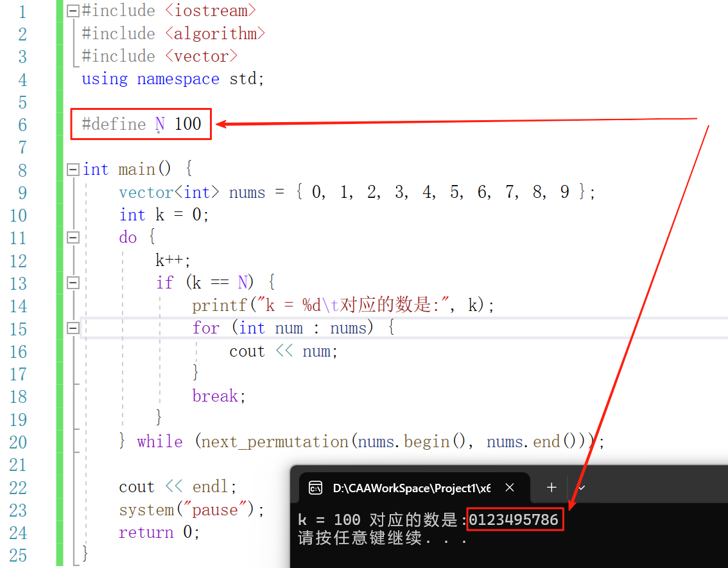
Task: Collapse the main function at line 8
Action: point(73,170)
